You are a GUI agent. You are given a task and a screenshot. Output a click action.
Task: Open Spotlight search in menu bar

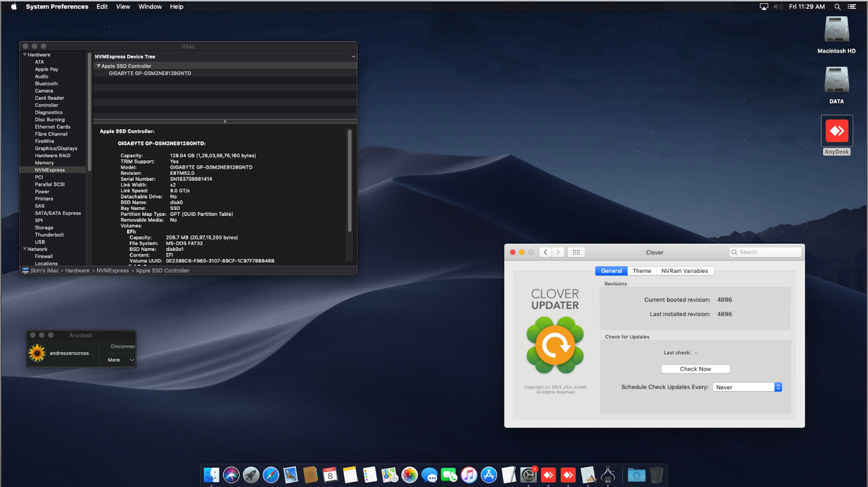[x=837, y=6]
